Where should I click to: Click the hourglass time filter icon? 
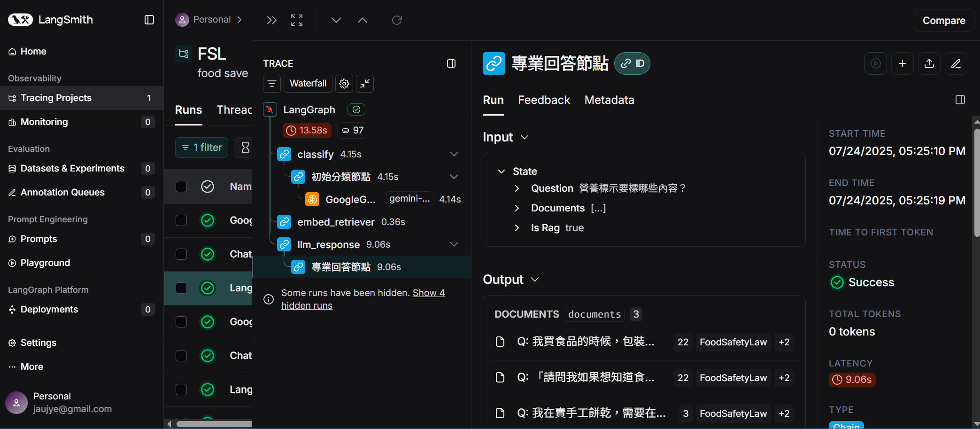[245, 148]
